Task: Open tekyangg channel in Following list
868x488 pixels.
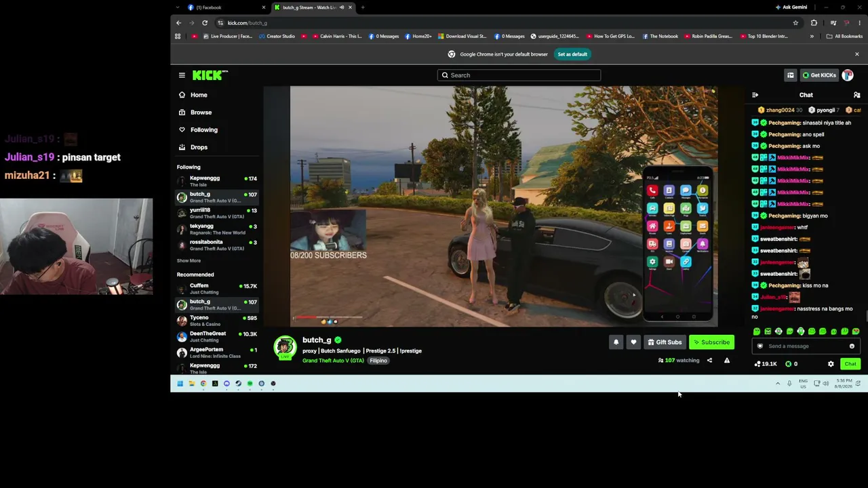Action: click(x=217, y=229)
